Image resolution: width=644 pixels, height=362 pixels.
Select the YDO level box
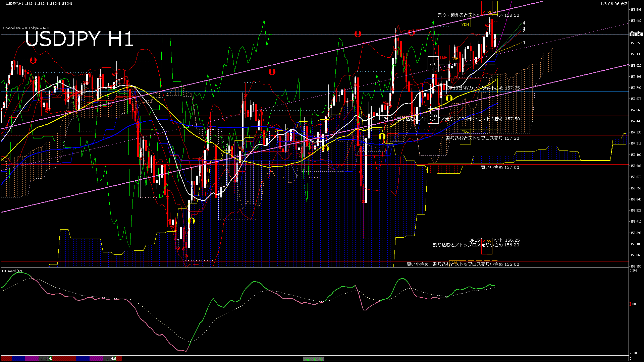433,116
